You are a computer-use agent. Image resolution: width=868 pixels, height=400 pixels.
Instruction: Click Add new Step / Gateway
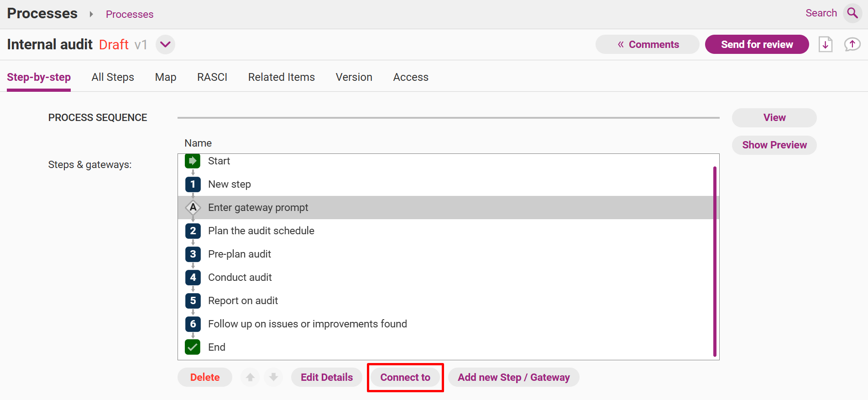click(514, 377)
